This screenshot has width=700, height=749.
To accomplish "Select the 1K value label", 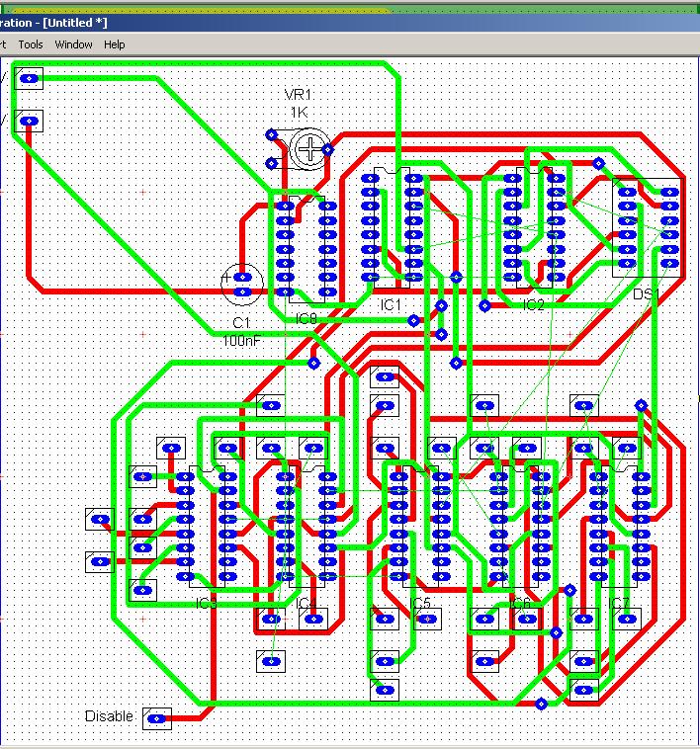I will click(300, 113).
